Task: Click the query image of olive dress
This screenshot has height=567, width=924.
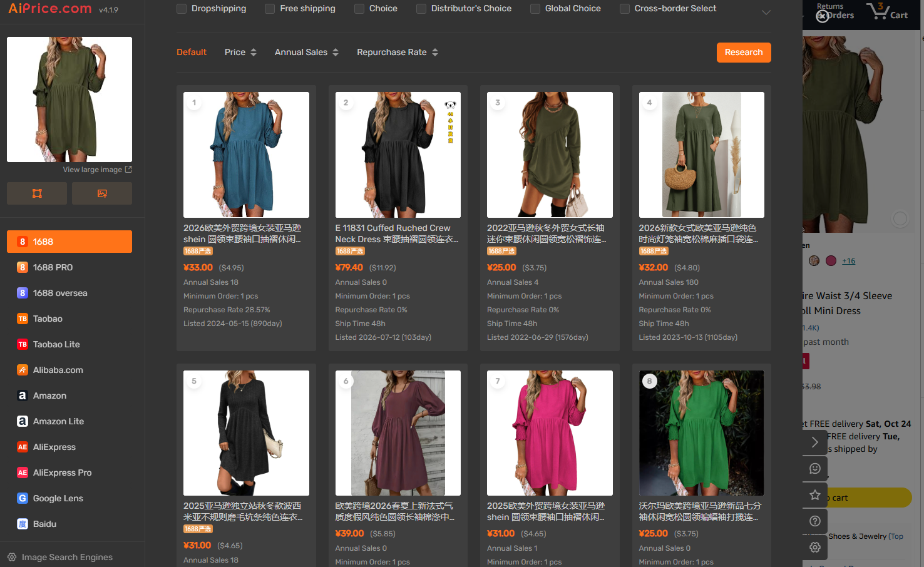Action: (x=69, y=100)
